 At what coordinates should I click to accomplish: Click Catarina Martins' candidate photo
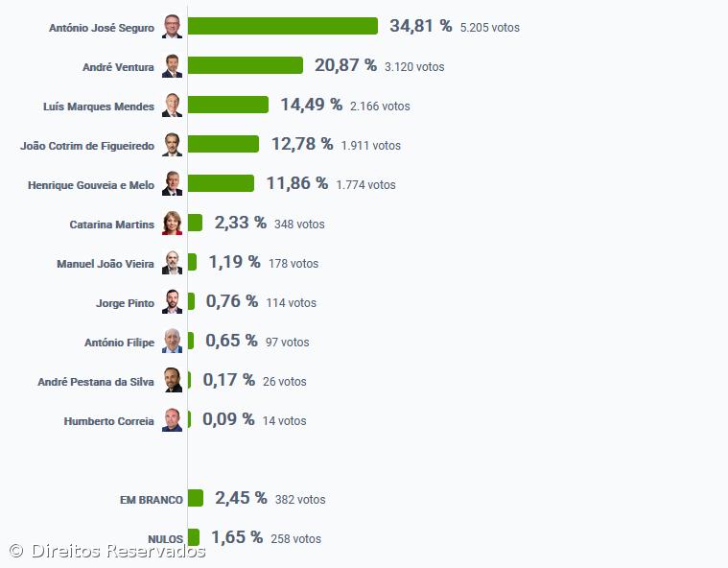tap(172, 224)
